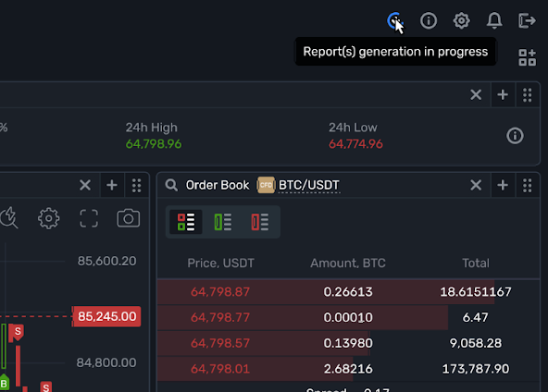
Task: Add a tab to ticker stats panel
Action: 503,94
